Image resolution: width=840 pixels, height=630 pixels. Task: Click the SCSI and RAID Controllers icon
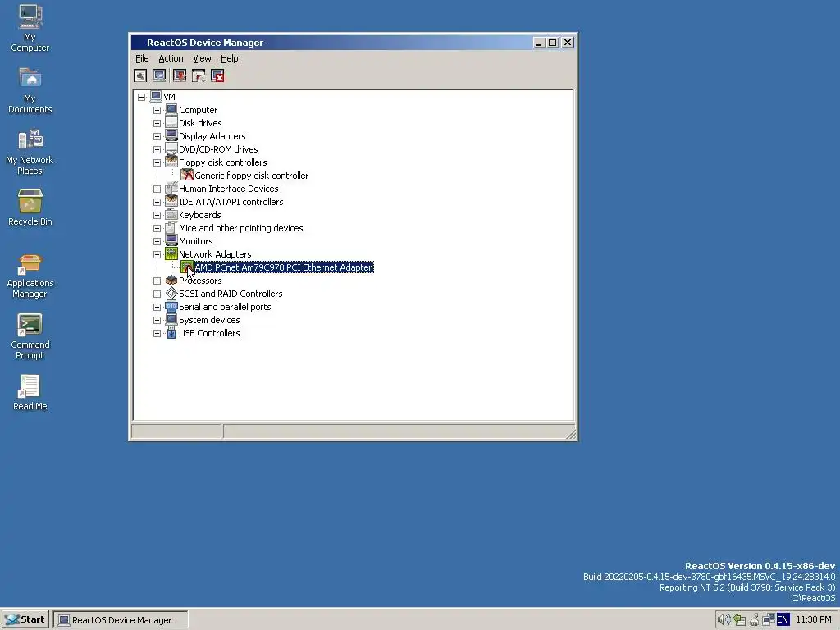pyautogui.click(x=171, y=293)
